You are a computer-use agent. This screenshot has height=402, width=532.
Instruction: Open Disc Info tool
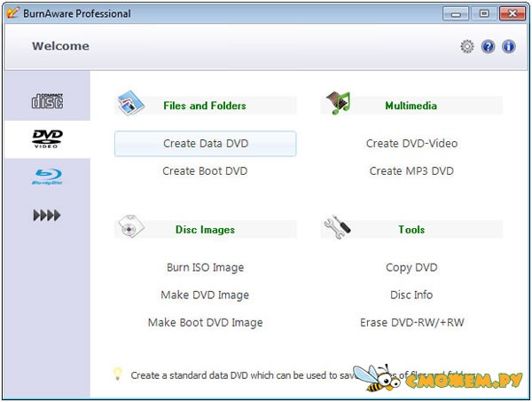point(411,295)
